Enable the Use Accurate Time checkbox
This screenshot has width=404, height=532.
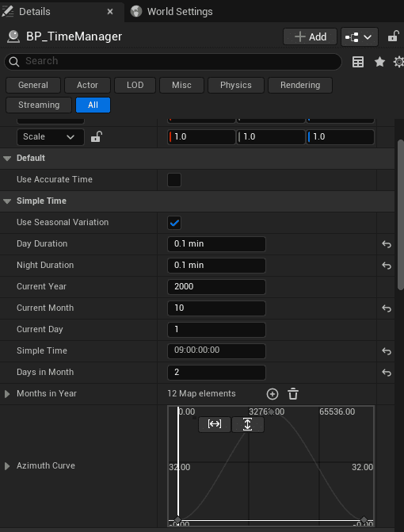[x=174, y=180]
